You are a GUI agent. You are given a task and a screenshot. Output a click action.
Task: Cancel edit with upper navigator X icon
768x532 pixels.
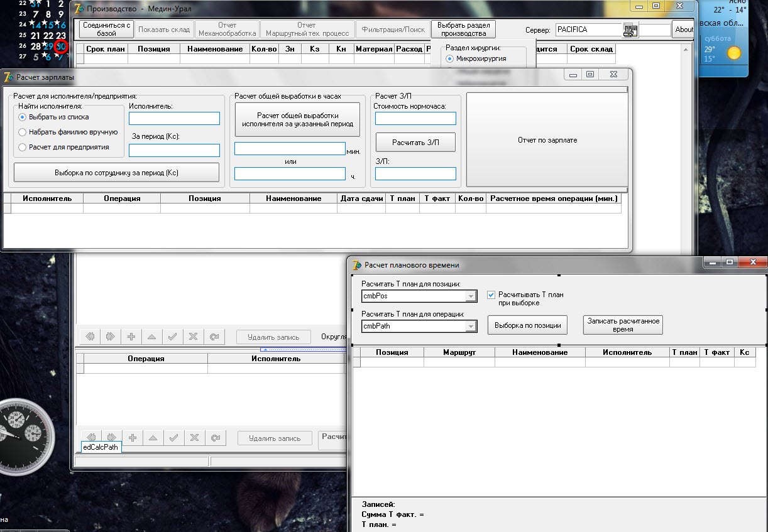(x=193, y=337)
